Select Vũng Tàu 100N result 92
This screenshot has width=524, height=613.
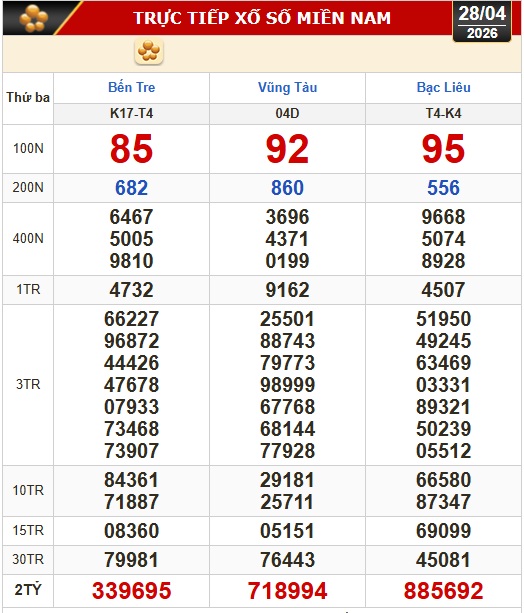pos(287,149)
